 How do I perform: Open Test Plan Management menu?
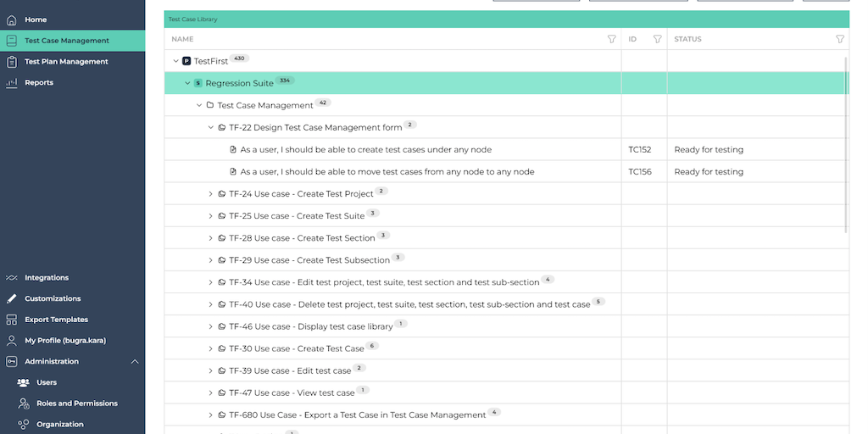[66, 62]
